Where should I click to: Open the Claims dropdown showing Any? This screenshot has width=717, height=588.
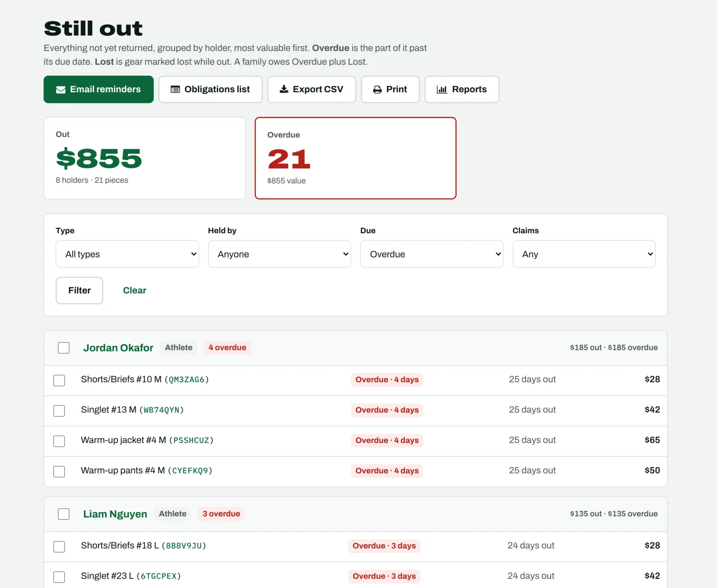(584, 254)
